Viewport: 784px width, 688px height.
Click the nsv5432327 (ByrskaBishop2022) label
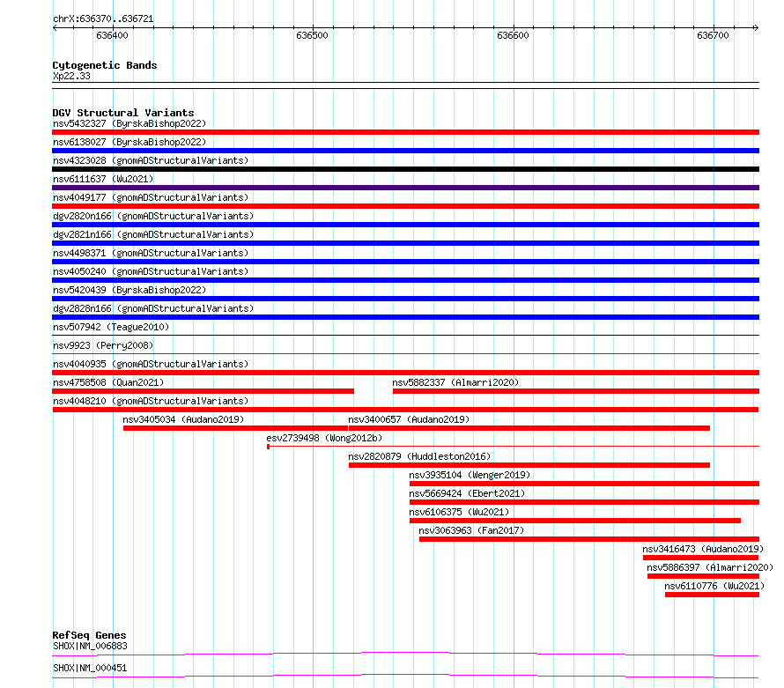129,123
